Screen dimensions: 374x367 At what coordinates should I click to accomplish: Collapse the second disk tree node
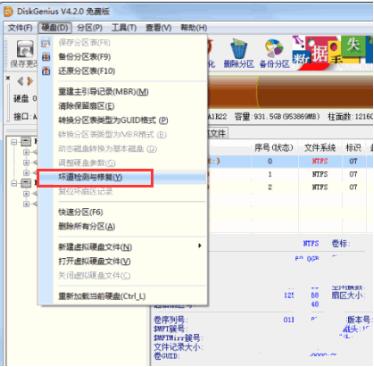coord(14,183)
